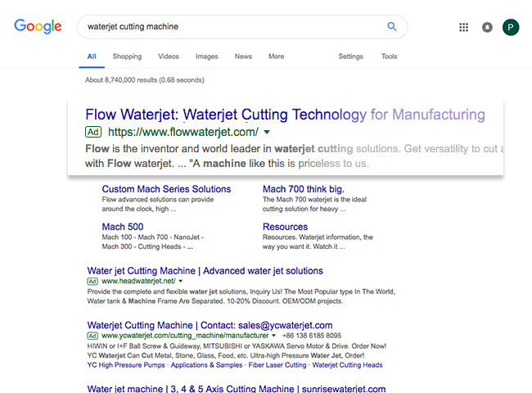Open Applications & Samples sitelink
532x393 pixels.
point(206,365)
